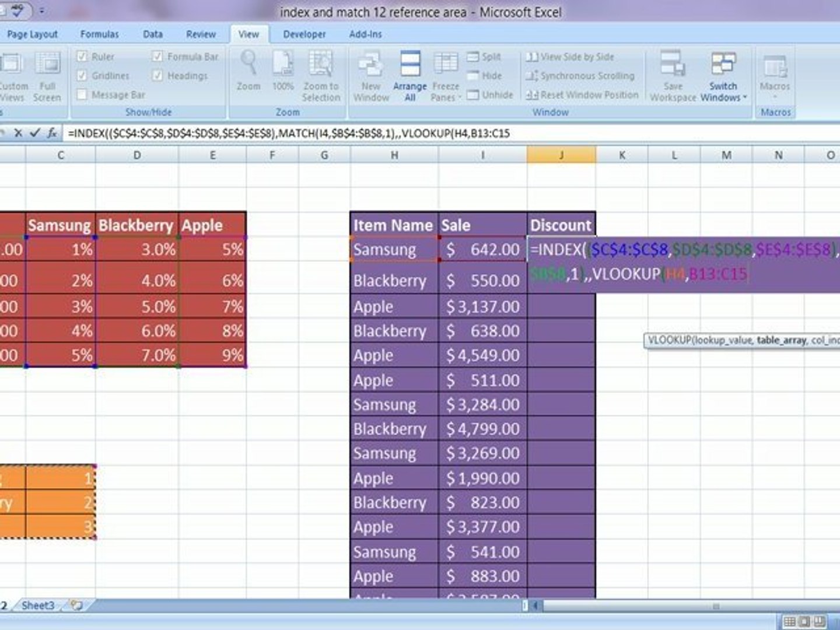Select column F header
Viewport: 840px width, 630px height.
tap(272, 155)
